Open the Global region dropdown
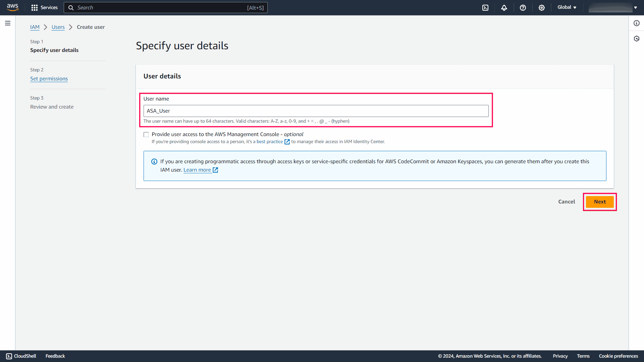The width and height of the screenshot is (644, 362). point(567,7)
